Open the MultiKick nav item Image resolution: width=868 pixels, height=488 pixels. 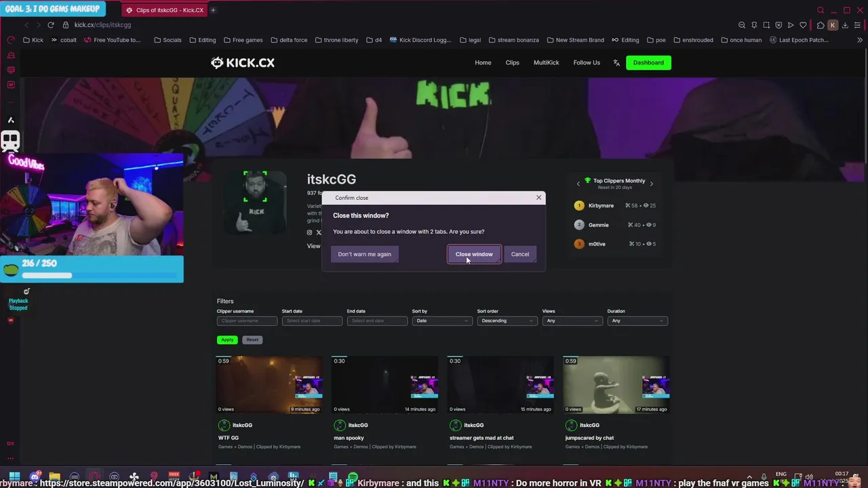pos(546,62)
